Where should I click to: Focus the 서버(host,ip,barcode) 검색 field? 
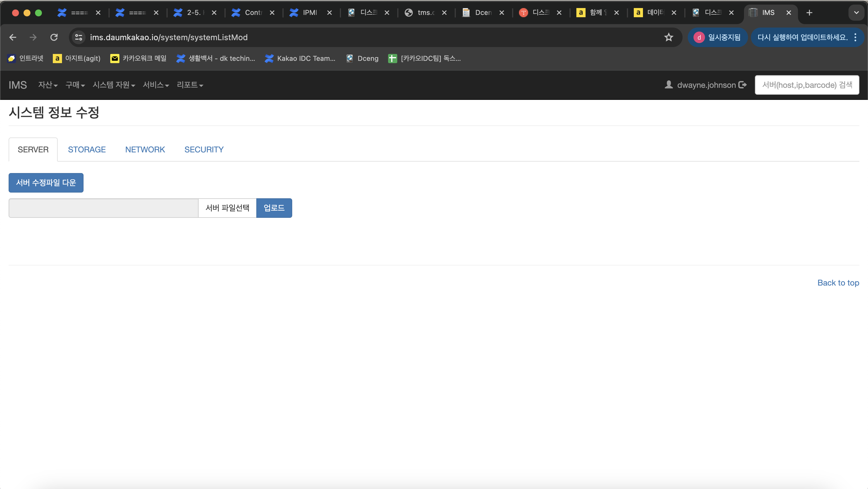(x=807, y=85)
